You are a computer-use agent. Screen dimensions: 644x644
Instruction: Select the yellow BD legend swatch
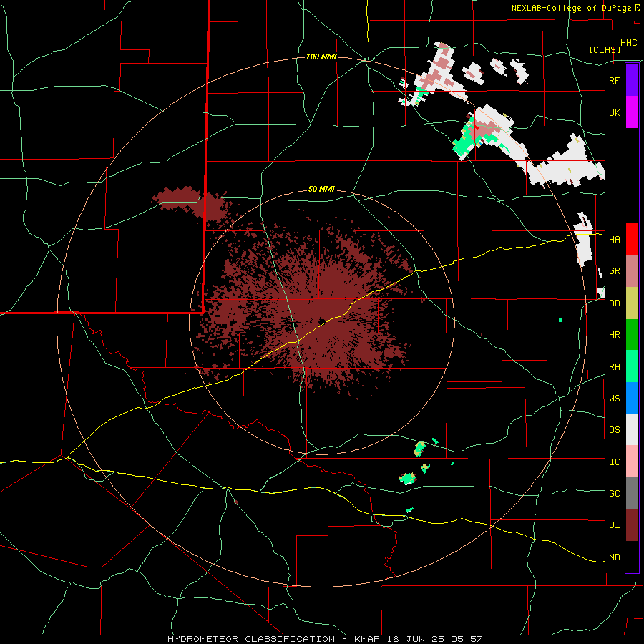tap(632, 303)
